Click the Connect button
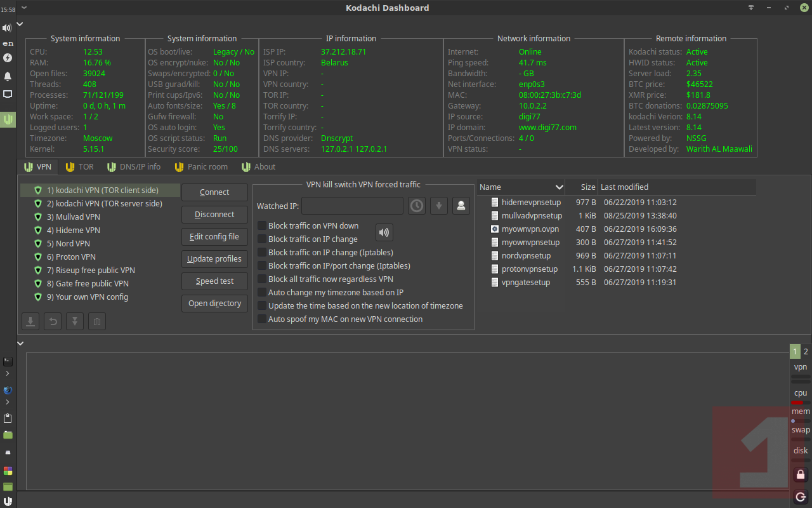This screenshot has height=508, width=812. [214, 192]
